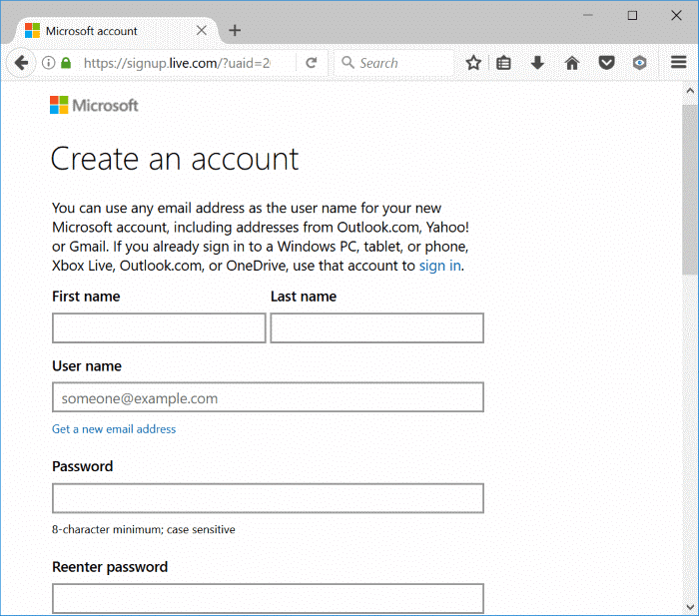Open the hamburger menu
699x616 pixels.
(x=678, y=62)
